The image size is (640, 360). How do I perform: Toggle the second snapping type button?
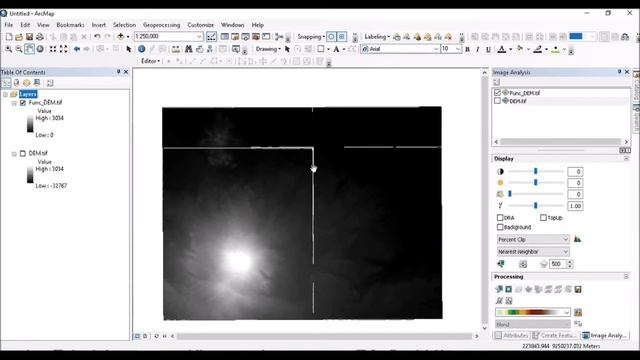pyautogui.click(x=342, y=37)
